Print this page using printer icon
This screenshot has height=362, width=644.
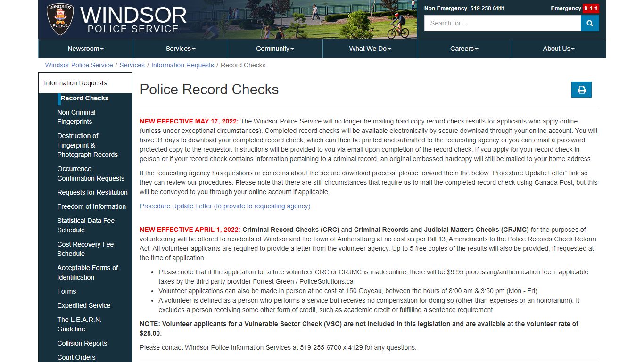point(581,90)
